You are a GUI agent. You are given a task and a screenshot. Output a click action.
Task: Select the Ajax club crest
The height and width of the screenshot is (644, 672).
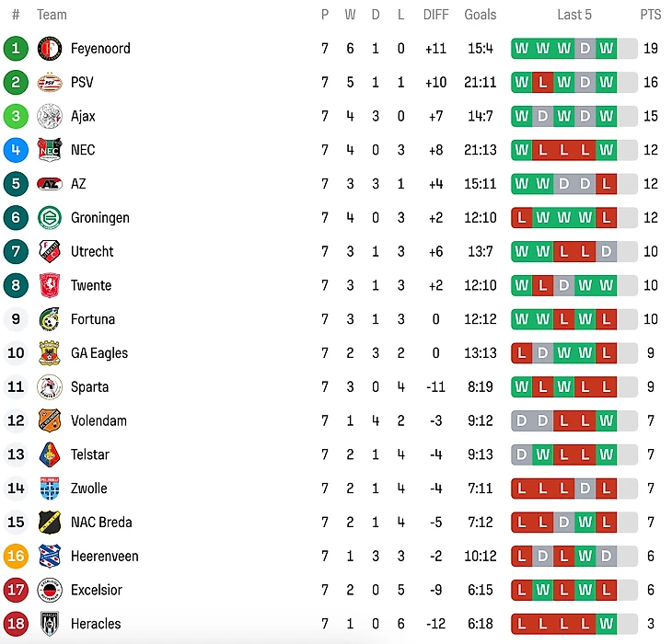[50, 117]
